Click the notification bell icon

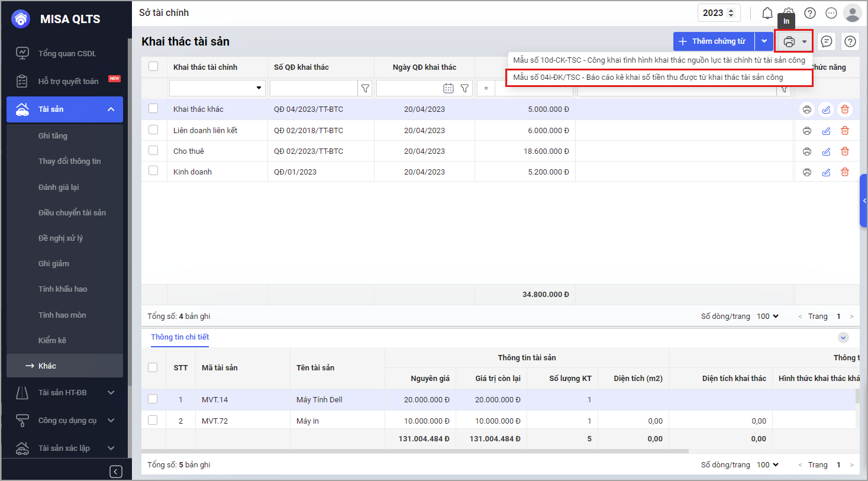(767, 13)
